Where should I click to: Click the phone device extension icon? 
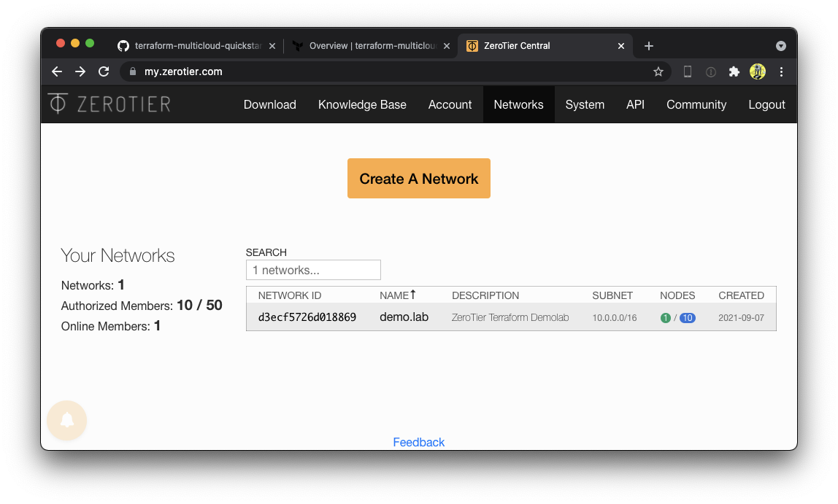coord(688,71)
